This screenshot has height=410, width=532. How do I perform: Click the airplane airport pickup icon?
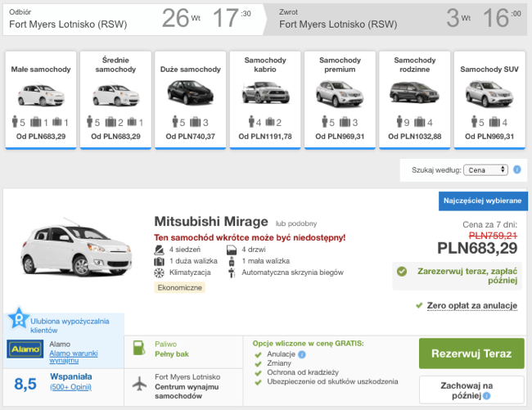point(139,385)
